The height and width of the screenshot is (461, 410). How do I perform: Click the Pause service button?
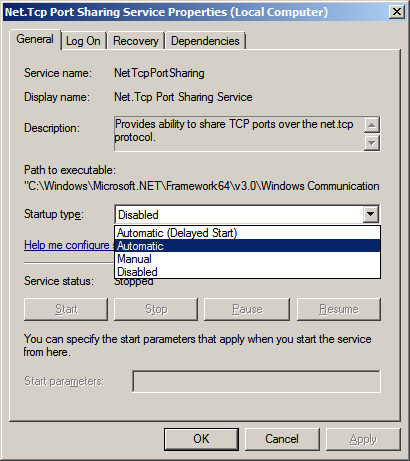click(247, 309)
